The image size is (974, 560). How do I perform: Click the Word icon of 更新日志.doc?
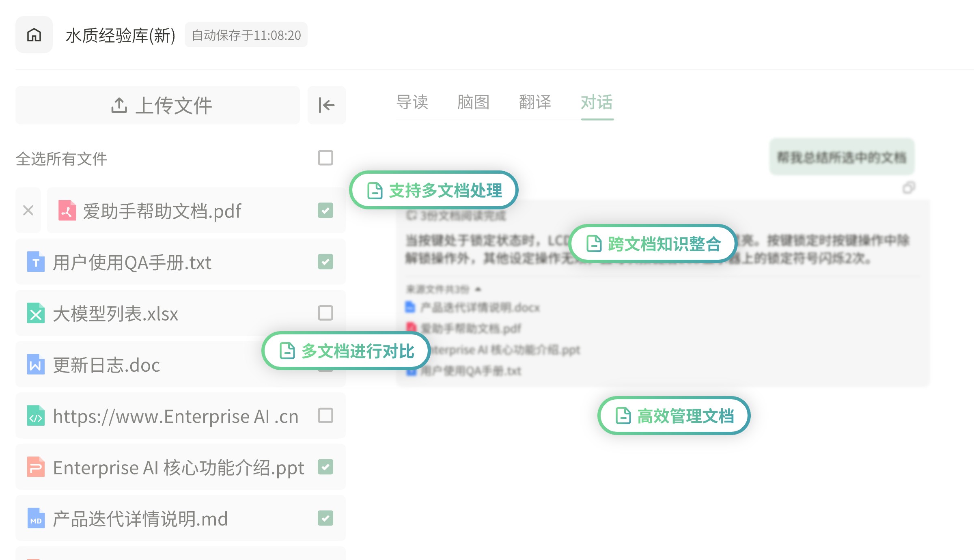(36, 364)
